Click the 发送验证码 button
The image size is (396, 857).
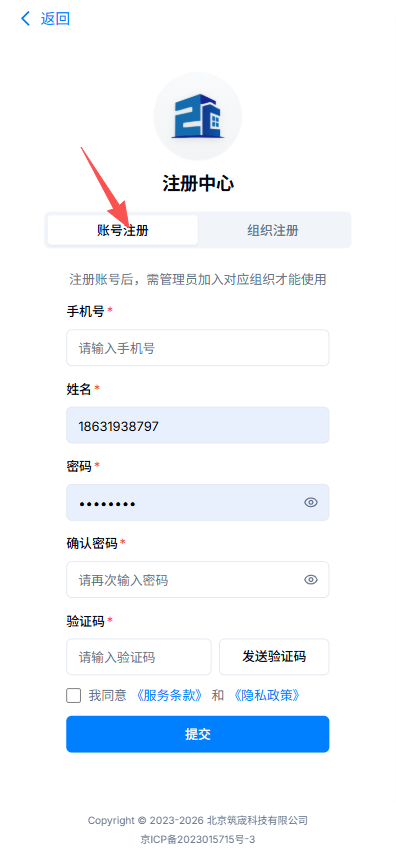click(x=274, y=657)
